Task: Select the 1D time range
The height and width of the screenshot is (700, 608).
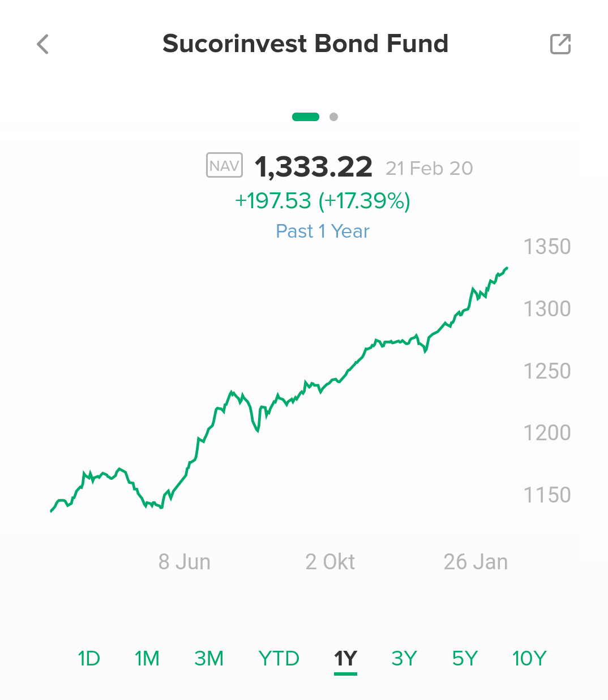Action: (89, 659)
